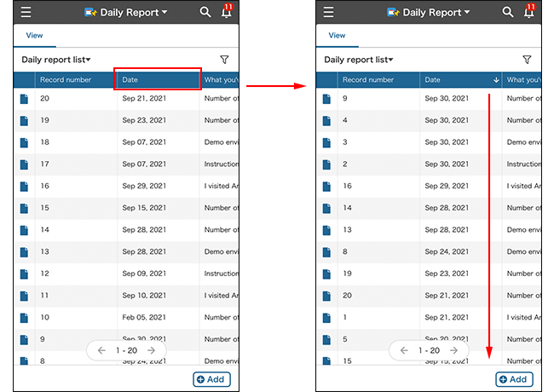This screenshot has width=554, height=392.
Task: Go to previous page in the right screen pager
Action: point(404,350)
